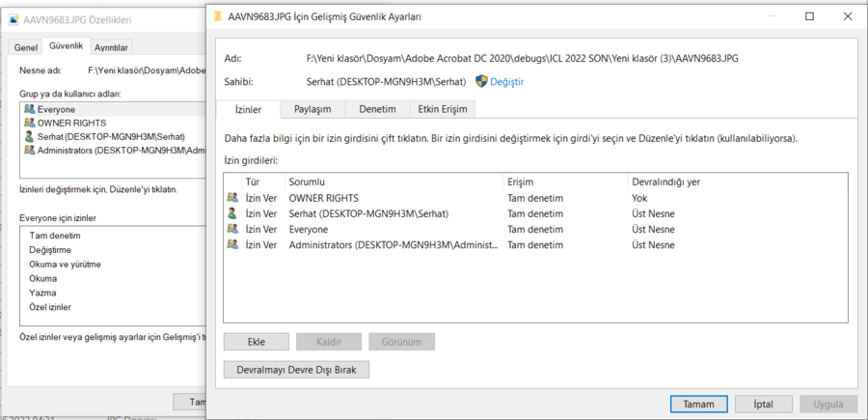Viewport: 868px width, 420px height.
Task: Click the group icon of Administrators permission entry
Action: 232,244
